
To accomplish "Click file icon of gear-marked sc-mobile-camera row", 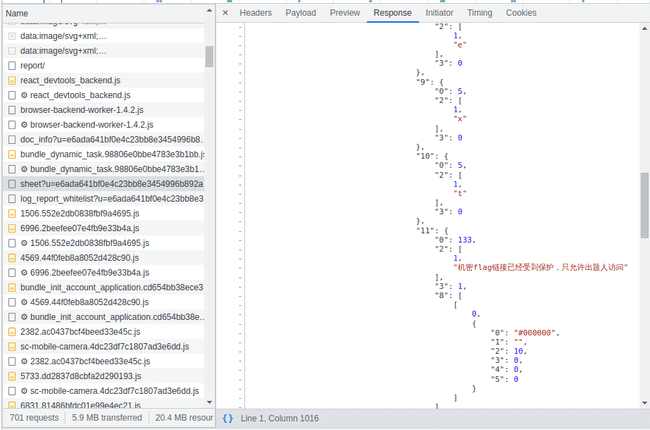I will click(x=12, y=391).
